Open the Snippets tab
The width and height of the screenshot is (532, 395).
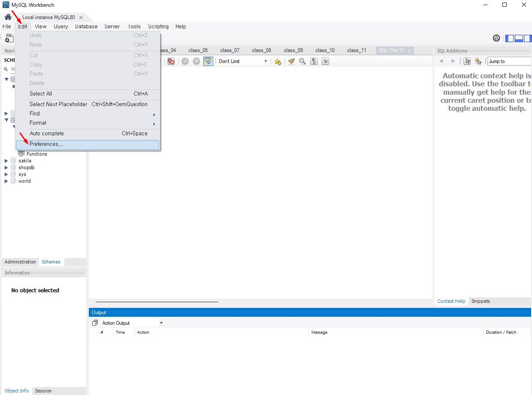[x=481, y=301]
